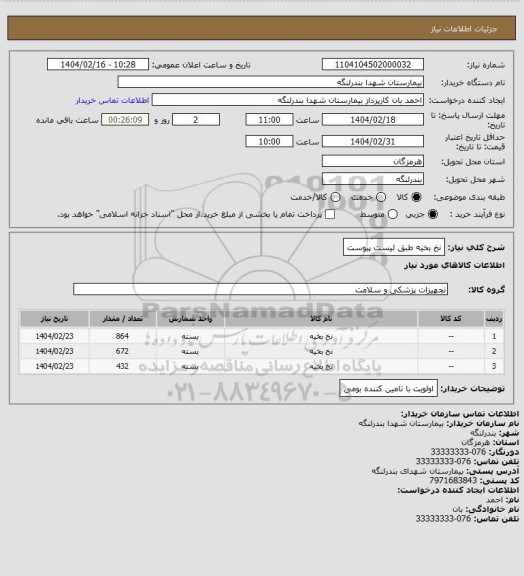This screenshot has height=576, width=524.
Task: Click the postal code 7971683843
Action: coord(453,480)
